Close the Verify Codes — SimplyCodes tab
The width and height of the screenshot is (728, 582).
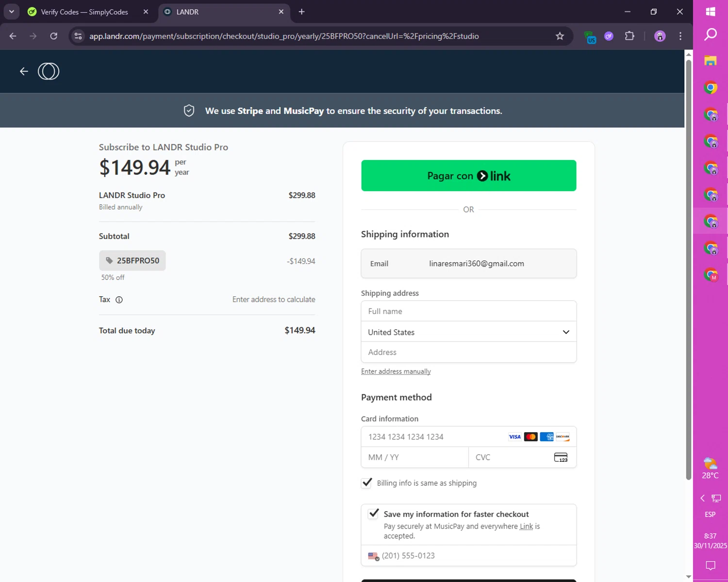146,12
